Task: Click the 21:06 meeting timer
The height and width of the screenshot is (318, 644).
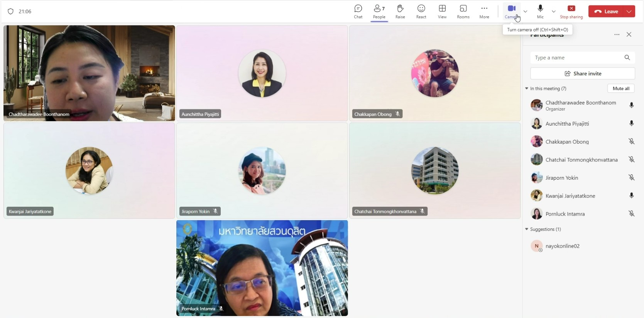Action: pos(25,11)
